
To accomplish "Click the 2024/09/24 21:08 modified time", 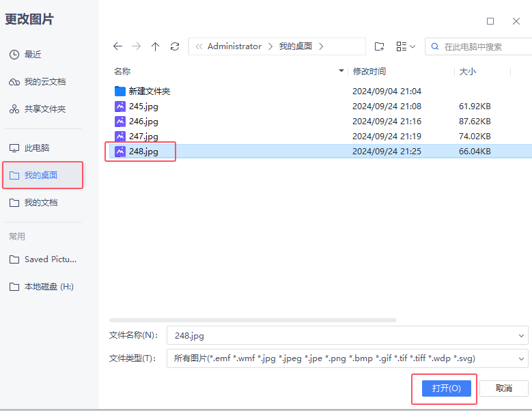I will point(387,107).
